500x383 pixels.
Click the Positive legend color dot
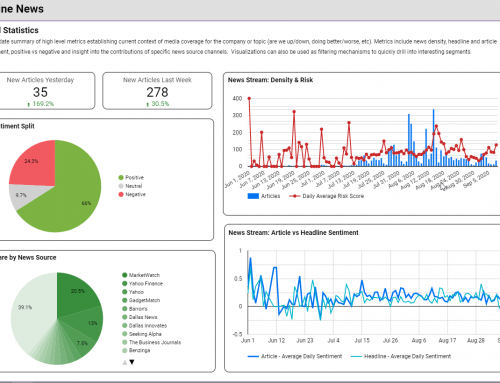coord(121,177)
